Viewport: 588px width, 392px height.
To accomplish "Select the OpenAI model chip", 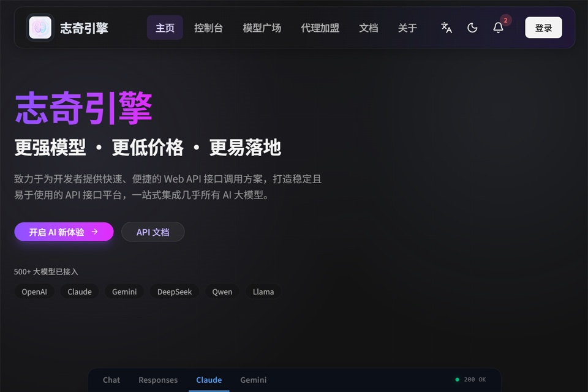I will tap(34, 292).
